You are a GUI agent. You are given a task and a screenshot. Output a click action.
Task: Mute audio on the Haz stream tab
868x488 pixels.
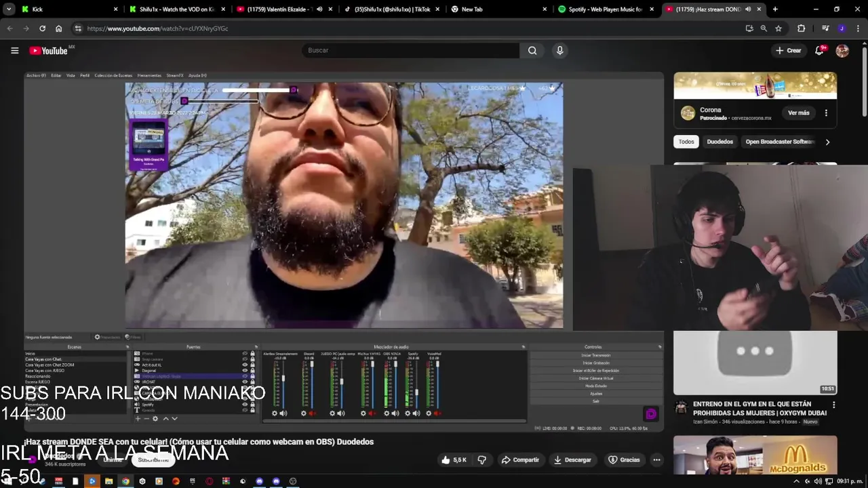pyautogui.click(x=748, y=9)
